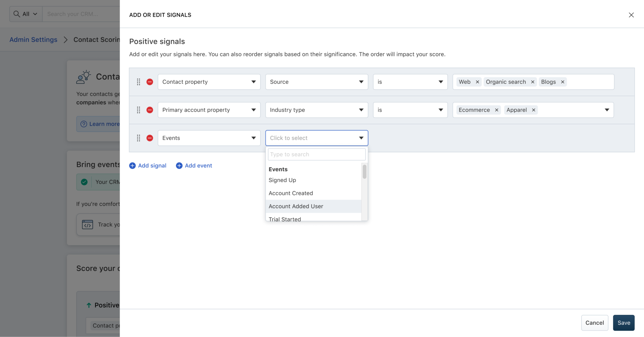Screen dimensions: 644x337
Task: Remove the Apparel industry tag
Action: [534, 110]
